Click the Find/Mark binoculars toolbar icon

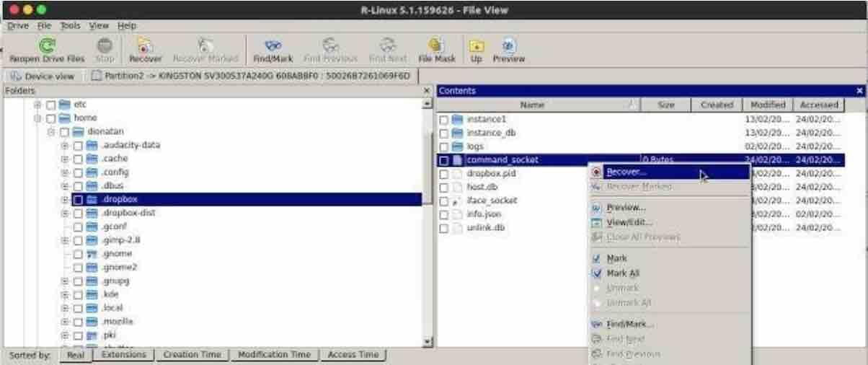(273, 46)
